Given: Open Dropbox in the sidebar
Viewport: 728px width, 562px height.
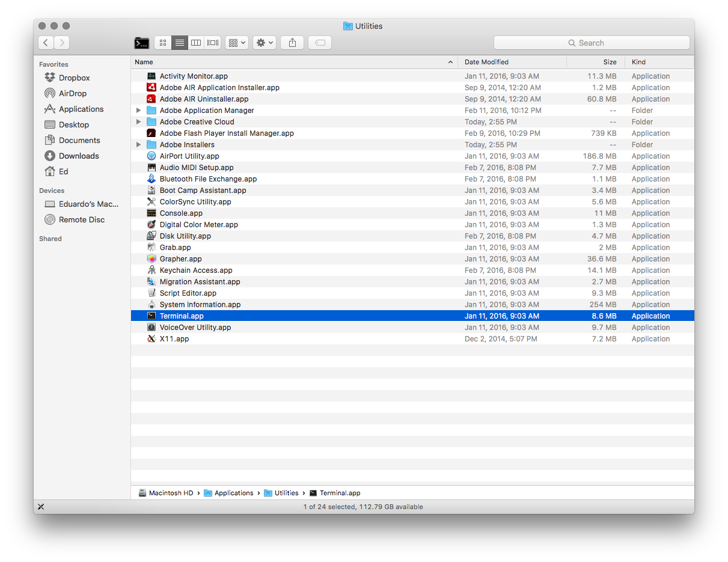Looking at the screenshot, I should [x=74, y=78].
